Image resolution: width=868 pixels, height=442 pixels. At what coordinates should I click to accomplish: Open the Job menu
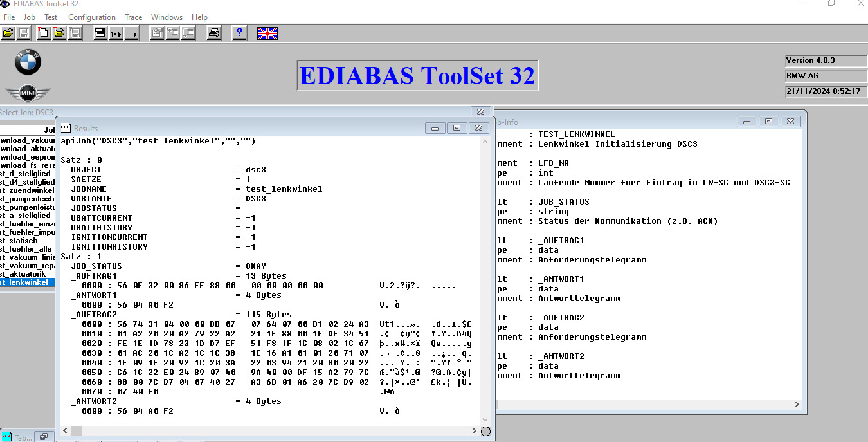pyautogui.click(x=29, y=17)
